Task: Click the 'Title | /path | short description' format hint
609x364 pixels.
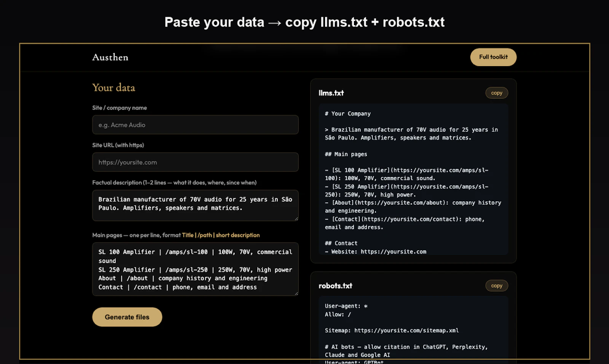Action: pyautogui.click(x=221, y=235)
